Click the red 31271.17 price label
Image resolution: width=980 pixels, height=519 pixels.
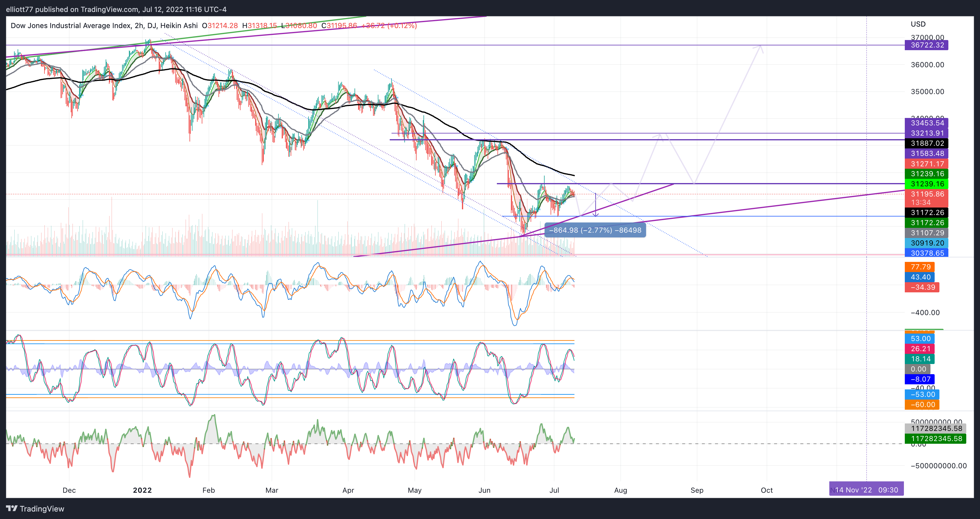(926, 164)
